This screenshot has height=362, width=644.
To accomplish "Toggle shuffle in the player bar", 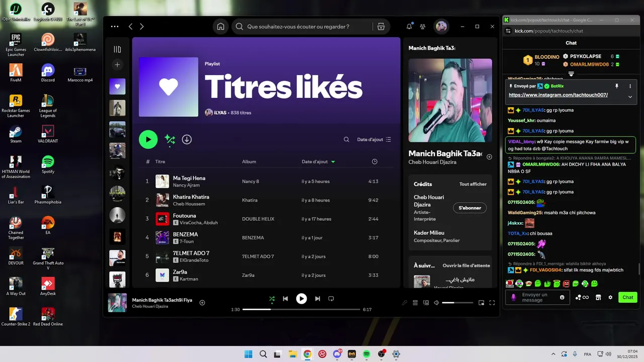I will click(272, 299).
